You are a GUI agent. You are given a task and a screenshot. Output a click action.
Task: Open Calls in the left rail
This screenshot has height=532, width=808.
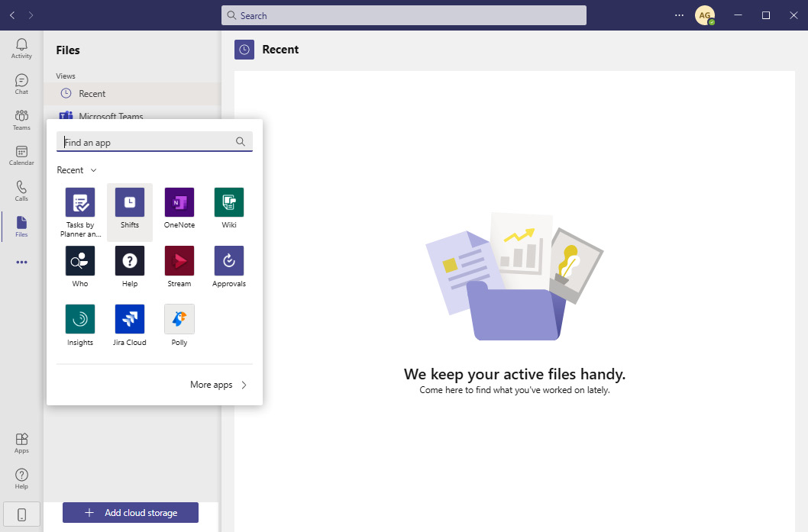[x=21, y=191]
